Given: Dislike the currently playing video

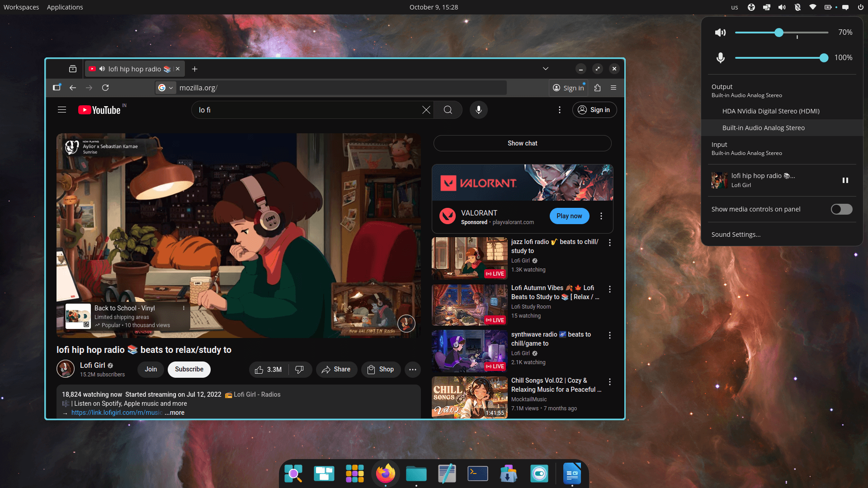Looking at the screenshot, I should pyautogui.click(x=300, y=369).
